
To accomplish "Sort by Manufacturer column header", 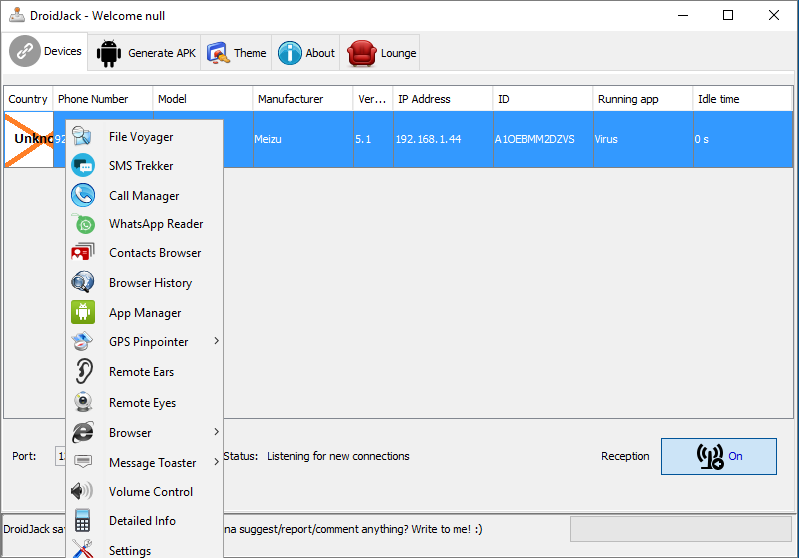I will tap(303, 99).
